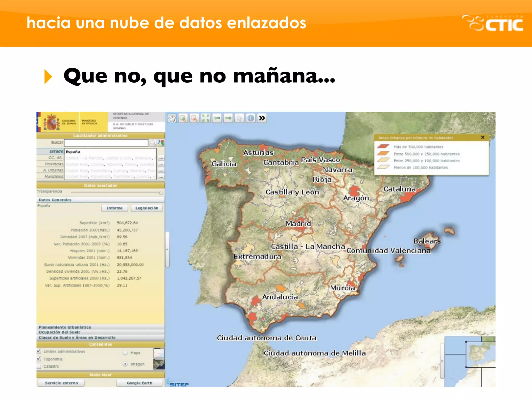Viewport: 532px width, 399px height.
Task: Go to next map view arrow
Action: pyautogui.click(x=228, y=118)
